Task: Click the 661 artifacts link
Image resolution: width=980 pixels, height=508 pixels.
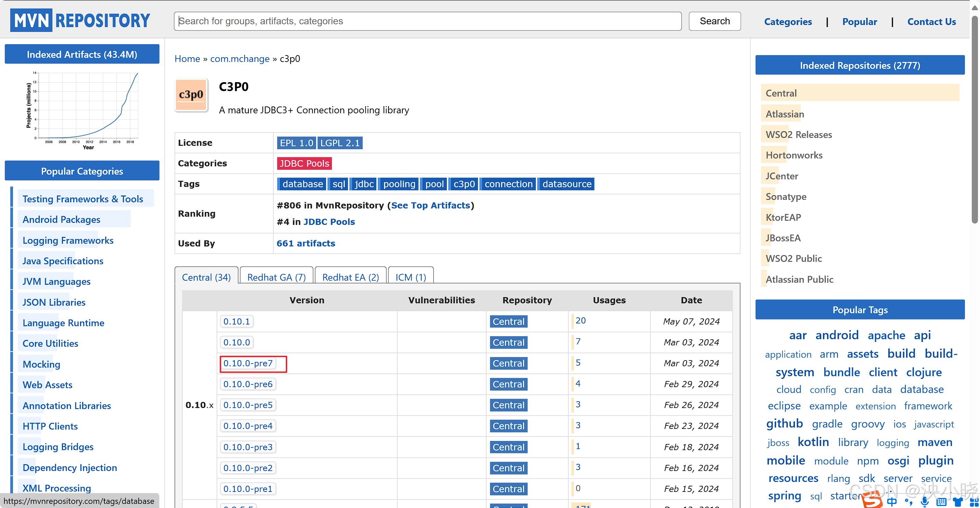Action: click(306, 243)
